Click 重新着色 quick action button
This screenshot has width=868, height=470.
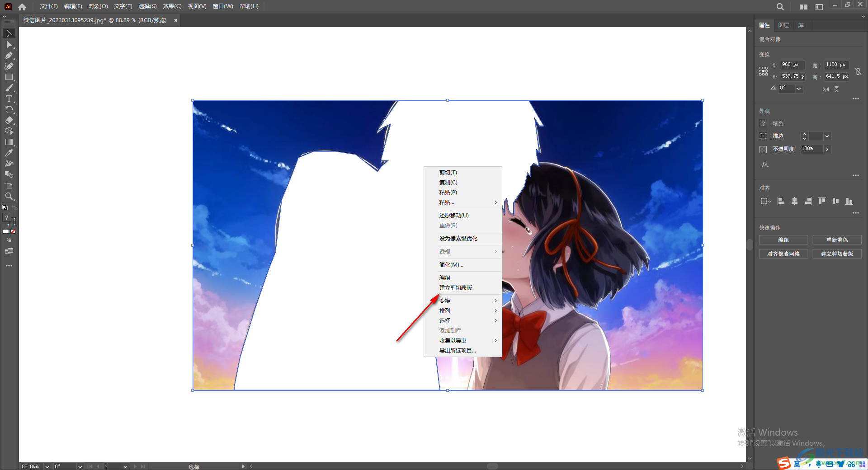(837, 240)
